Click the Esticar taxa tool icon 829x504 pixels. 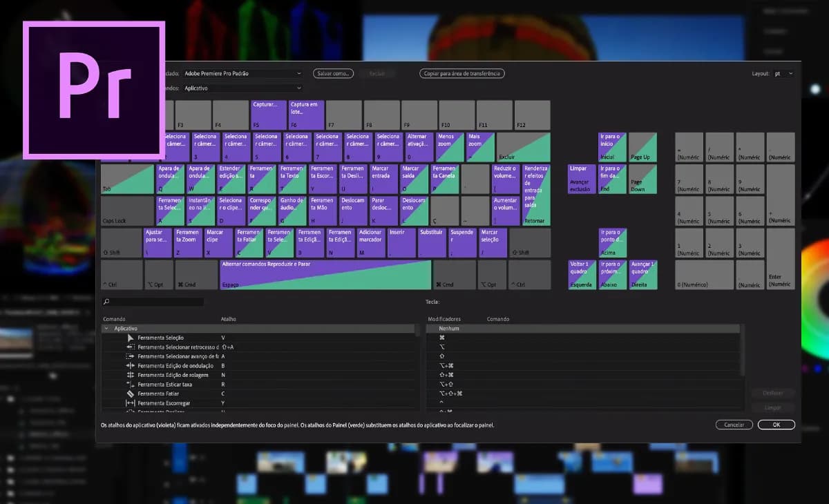131,384
